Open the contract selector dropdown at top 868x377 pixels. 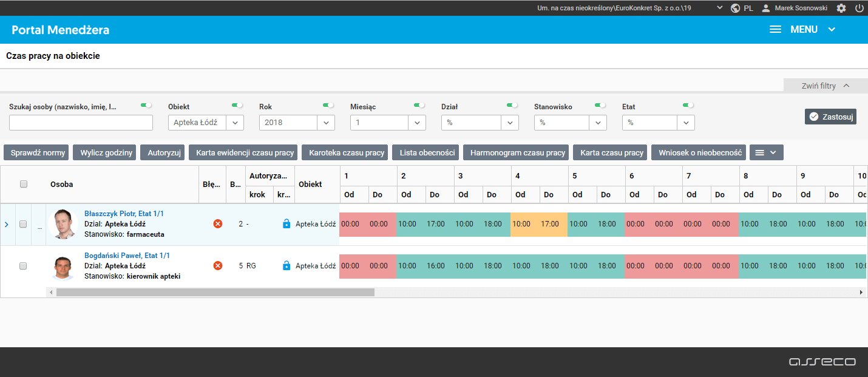click(720, 8)
